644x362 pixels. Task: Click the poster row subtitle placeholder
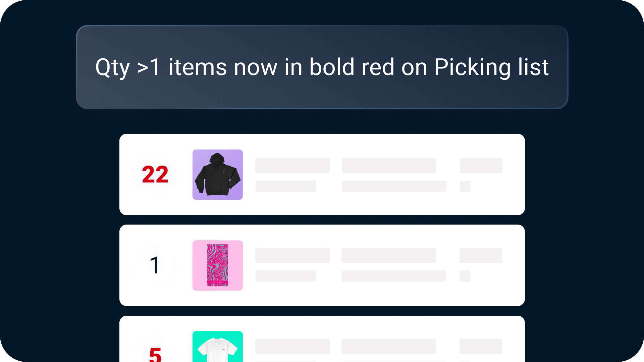pyautogui.click(x=285, y=276)
